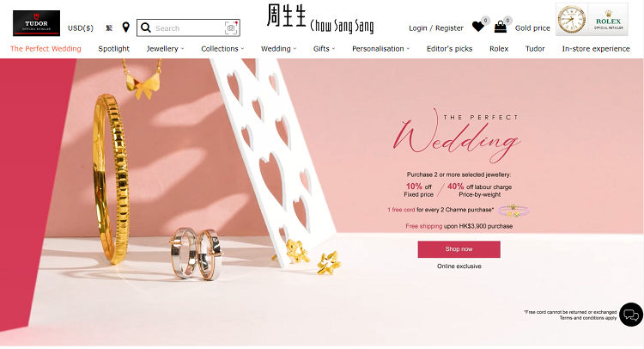Open the store locator pin icon
Viewport: 644px width, 349px height.
tap(126, 28)
